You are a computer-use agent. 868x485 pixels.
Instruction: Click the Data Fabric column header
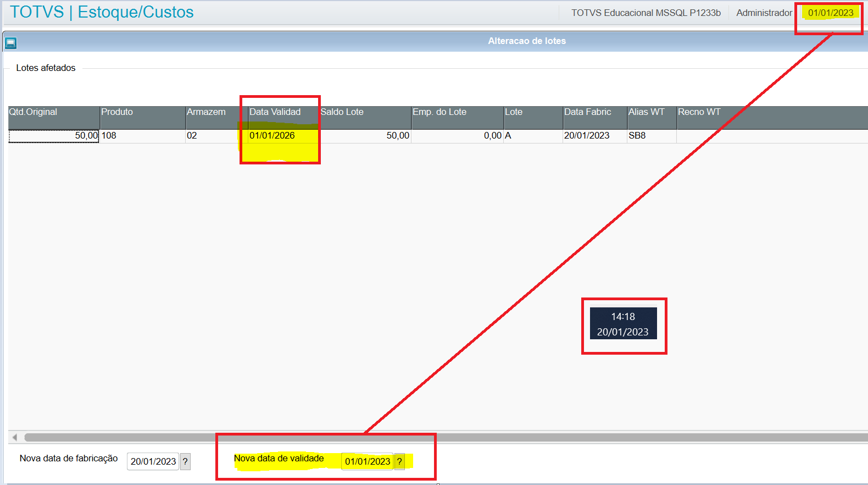pos(595,118)
